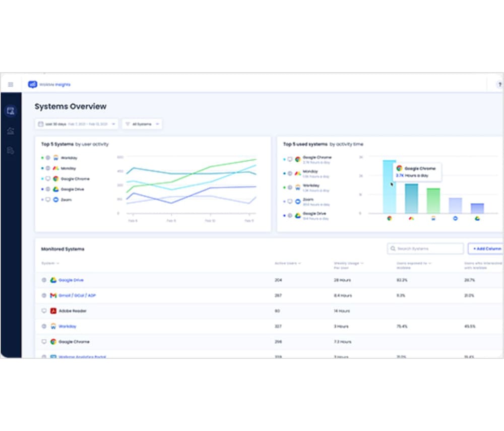Click Gmail icon in Monitored Systems table
Image resolution: width=504 pixels, height=431 pixels.
53,295
